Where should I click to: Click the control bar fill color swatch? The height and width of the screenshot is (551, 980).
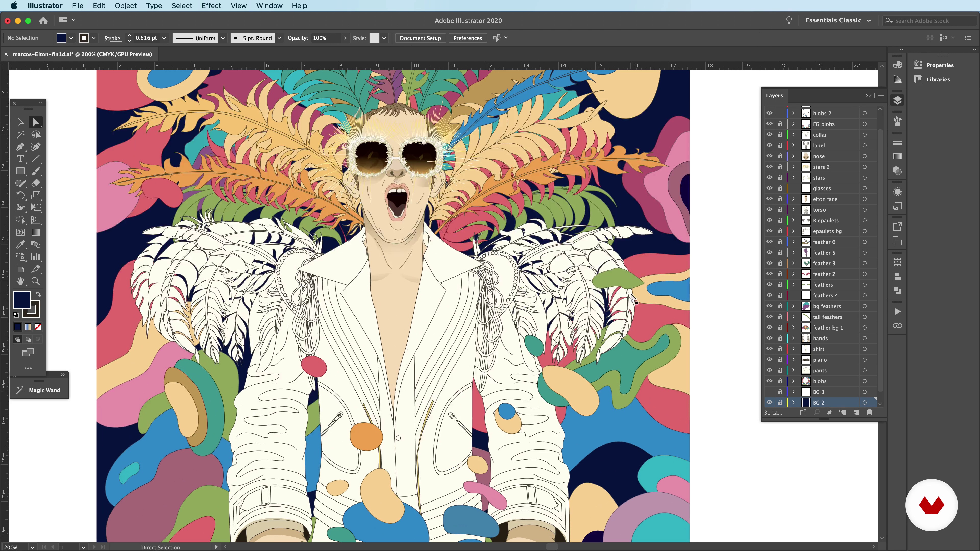coord(61,38)
